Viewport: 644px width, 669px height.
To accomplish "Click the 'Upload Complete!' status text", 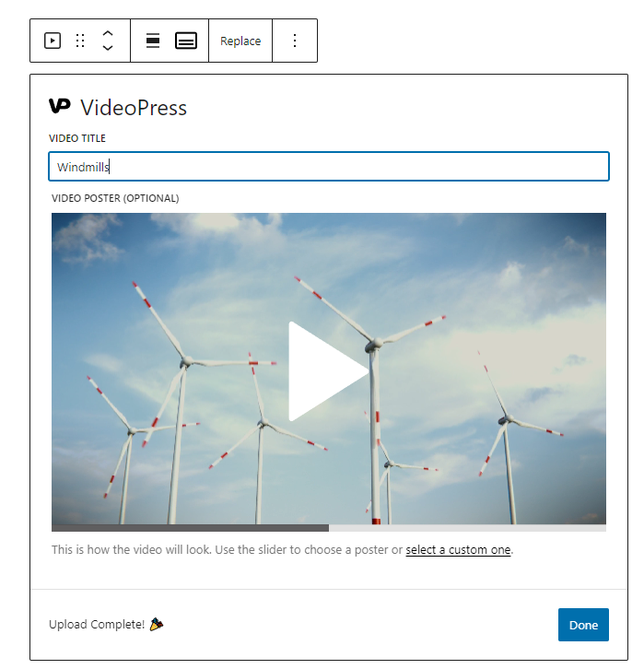I will (x=97, y=625).
